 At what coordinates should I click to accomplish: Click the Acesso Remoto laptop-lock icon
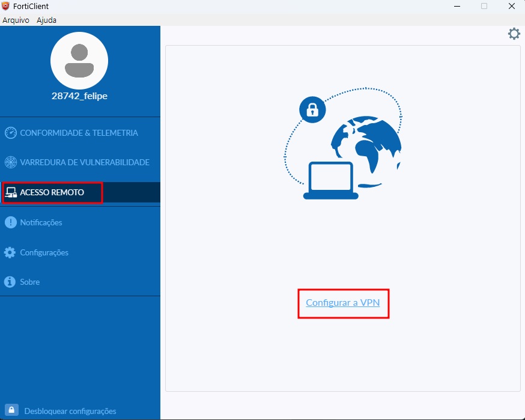[x=11, y=193]
